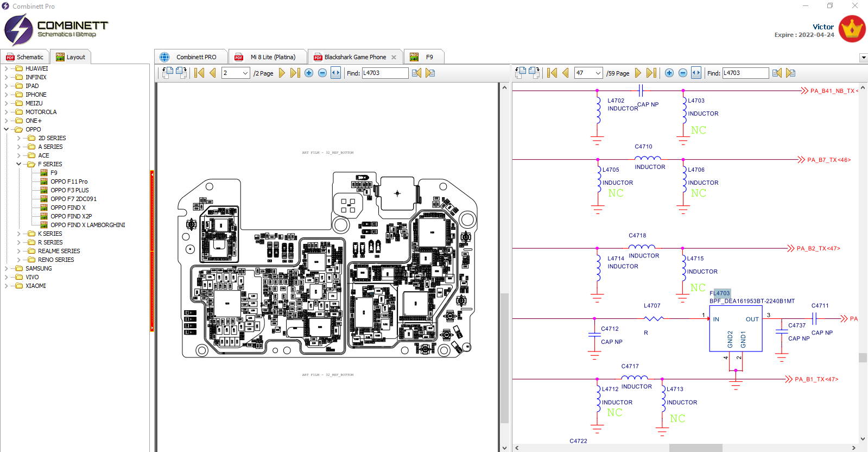Go to next page in layout viewer
Viewport: 868px width, 452px height.
point(282,73)
